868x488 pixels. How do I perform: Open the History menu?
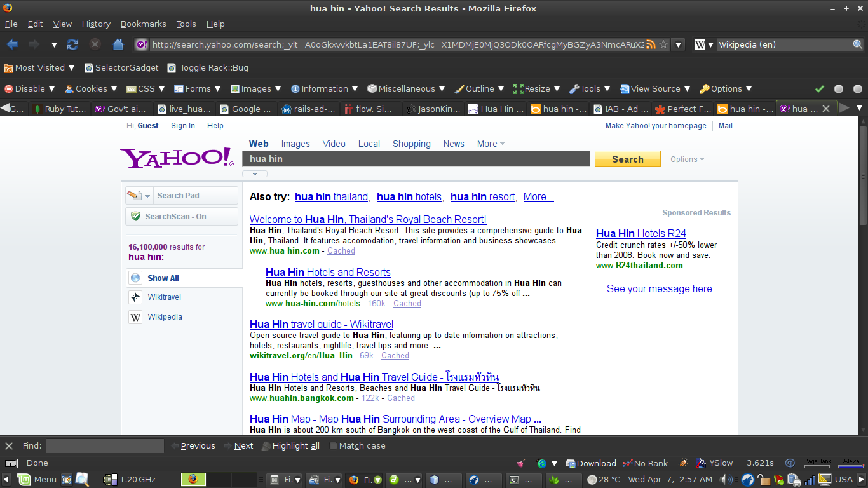click(96, 24)
